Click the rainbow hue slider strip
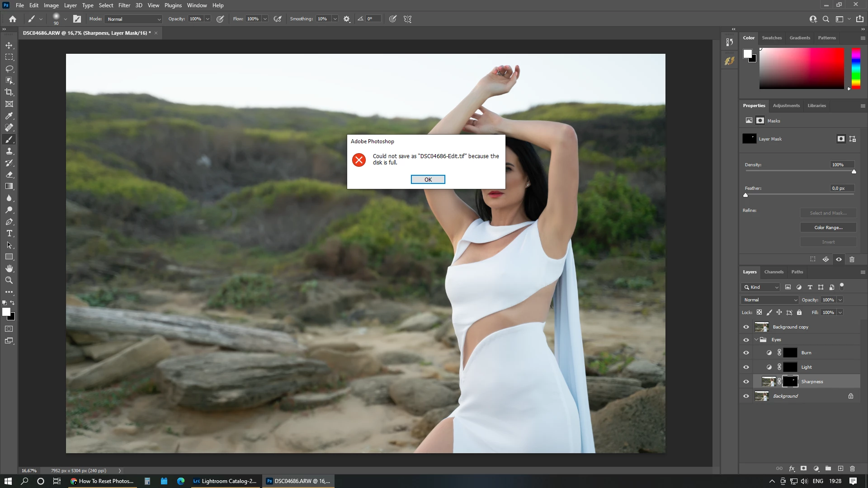Viewport: 868px width, 488px height. [x=856, y=68]
